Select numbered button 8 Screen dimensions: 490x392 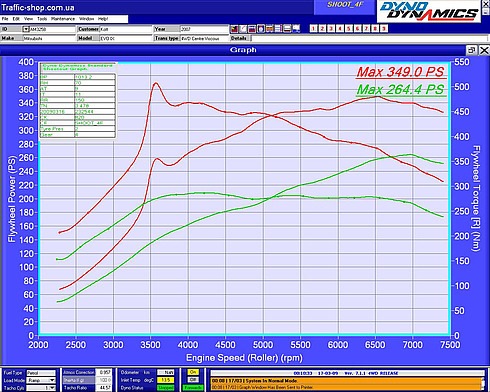(375, 29)
